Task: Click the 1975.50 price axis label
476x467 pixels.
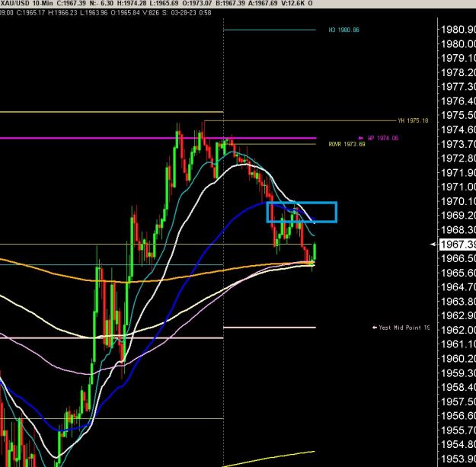Action: click(458, 115)
